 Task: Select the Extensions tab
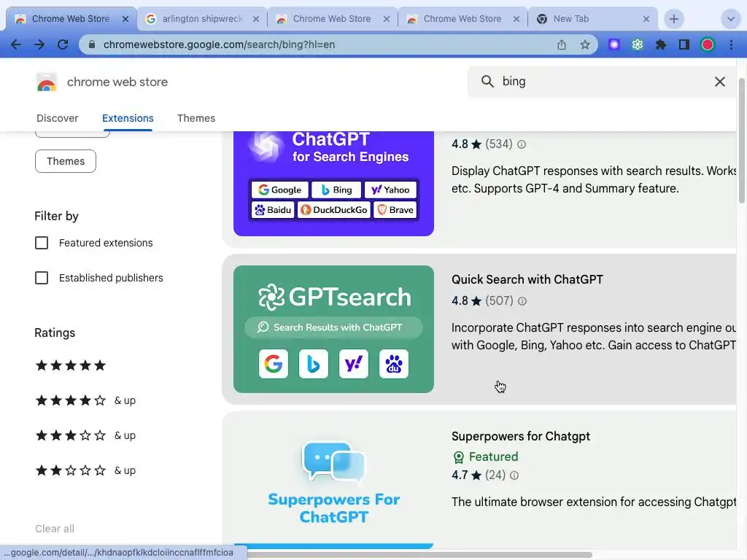128,118
